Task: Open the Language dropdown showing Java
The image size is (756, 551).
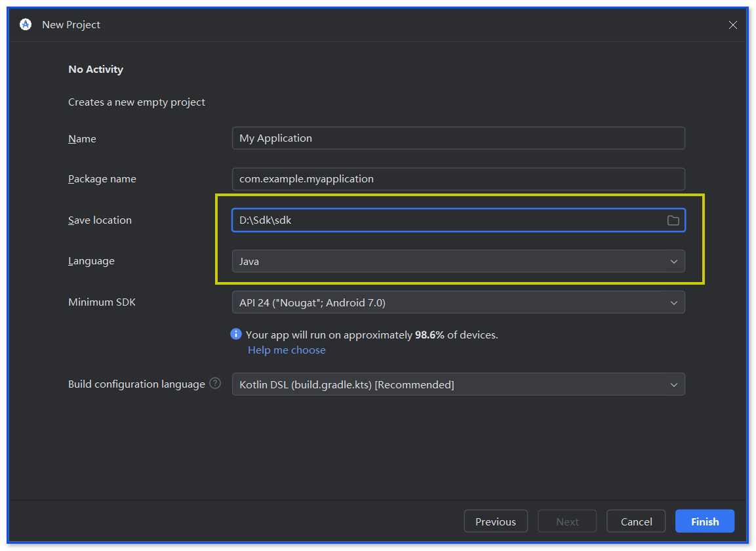Action: pos(458,261)
